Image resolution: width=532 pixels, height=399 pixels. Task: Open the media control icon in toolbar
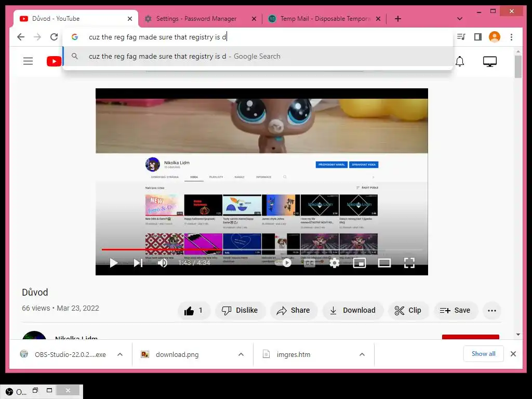(461, 37)
